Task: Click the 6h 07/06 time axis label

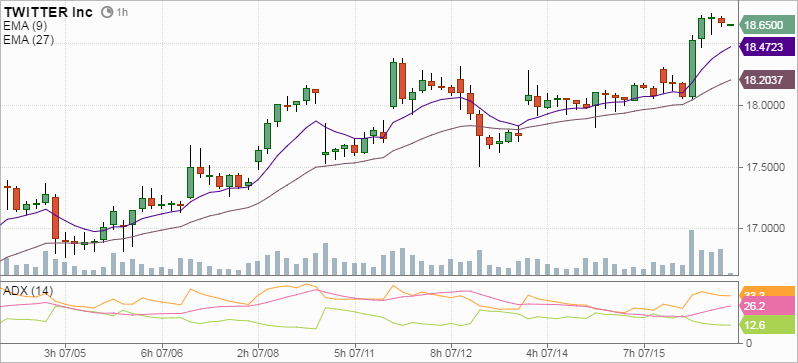Action: pyautogui.click(x=161, y=353)
